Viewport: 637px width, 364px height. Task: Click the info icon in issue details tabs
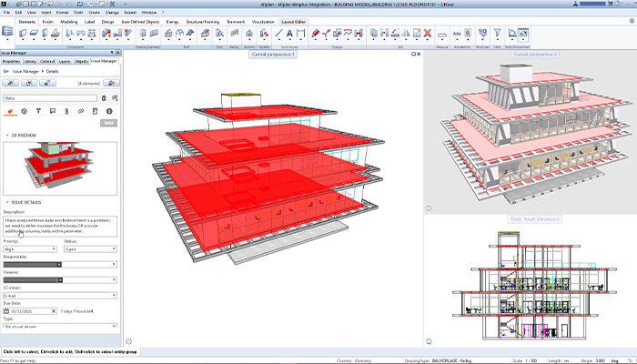[108, 111]
